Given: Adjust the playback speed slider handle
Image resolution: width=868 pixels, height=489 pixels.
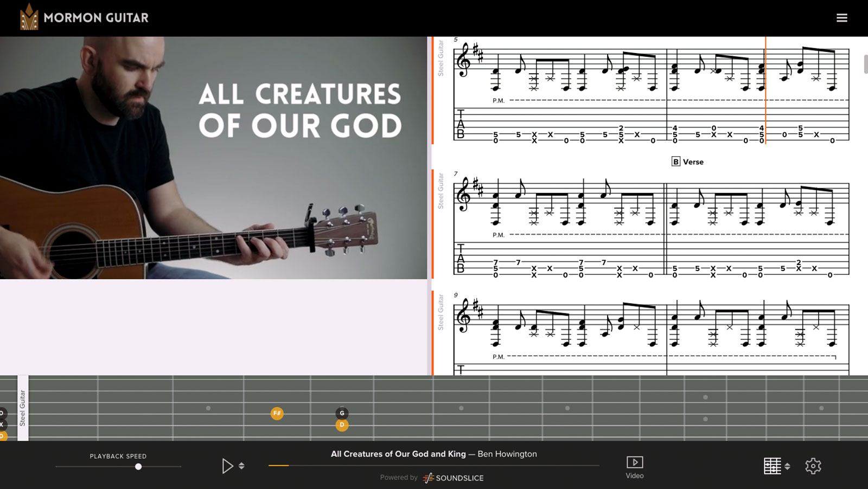Looking at the screenshot, I should click(138, 466).
